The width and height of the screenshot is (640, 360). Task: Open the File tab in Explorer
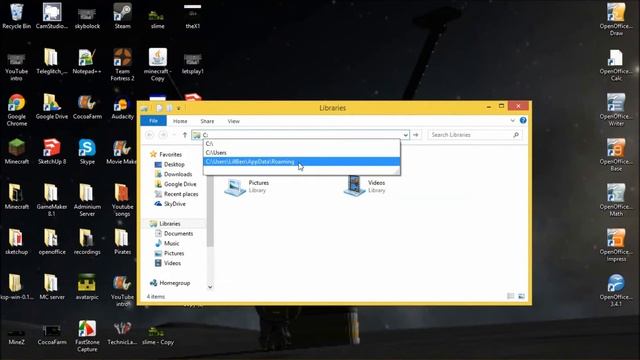[153, 121]
